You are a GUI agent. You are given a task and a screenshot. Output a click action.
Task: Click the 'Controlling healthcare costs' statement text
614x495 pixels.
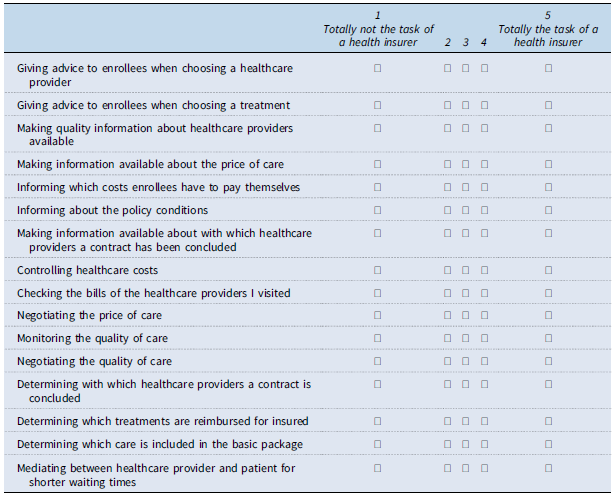88,270
